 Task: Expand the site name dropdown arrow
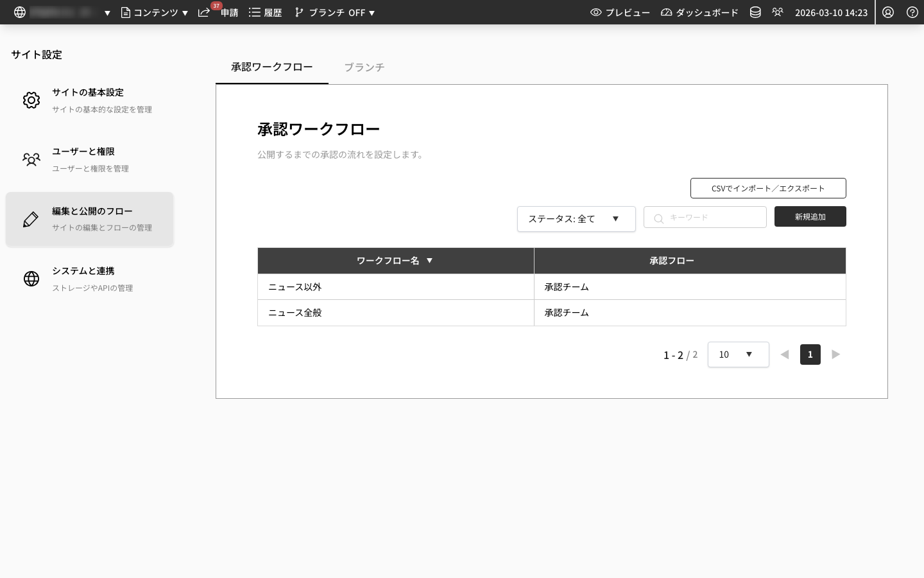click(107, 13)
